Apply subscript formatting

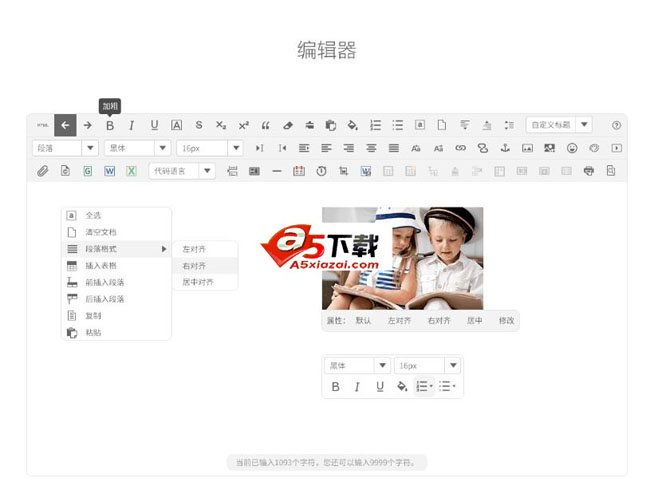(221, 125)
